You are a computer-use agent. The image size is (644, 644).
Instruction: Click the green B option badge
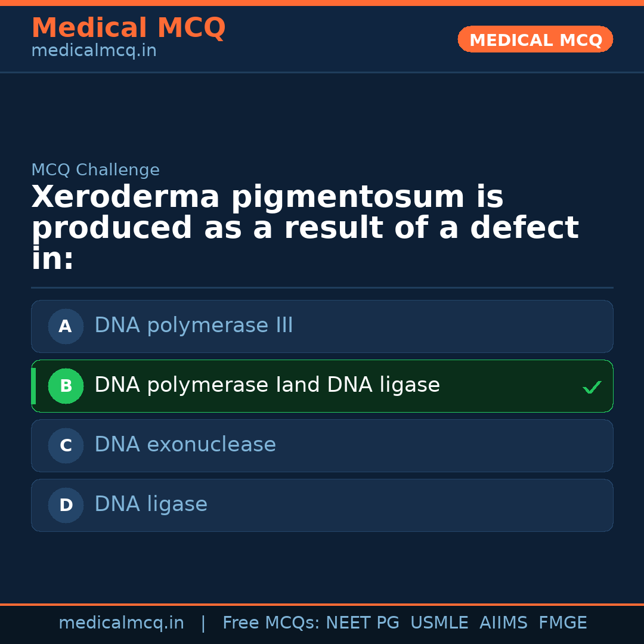[x=66, y=386]
